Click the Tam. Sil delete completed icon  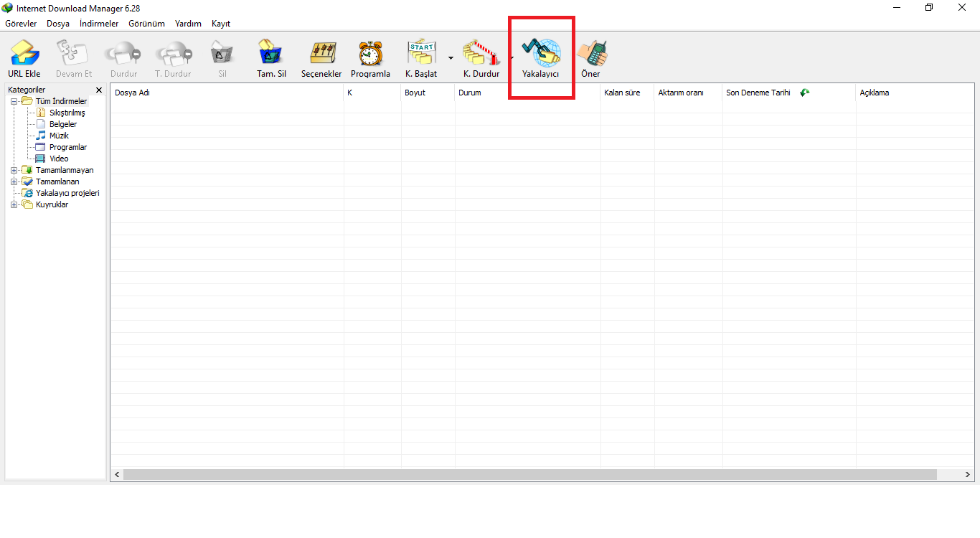(271, 54)
